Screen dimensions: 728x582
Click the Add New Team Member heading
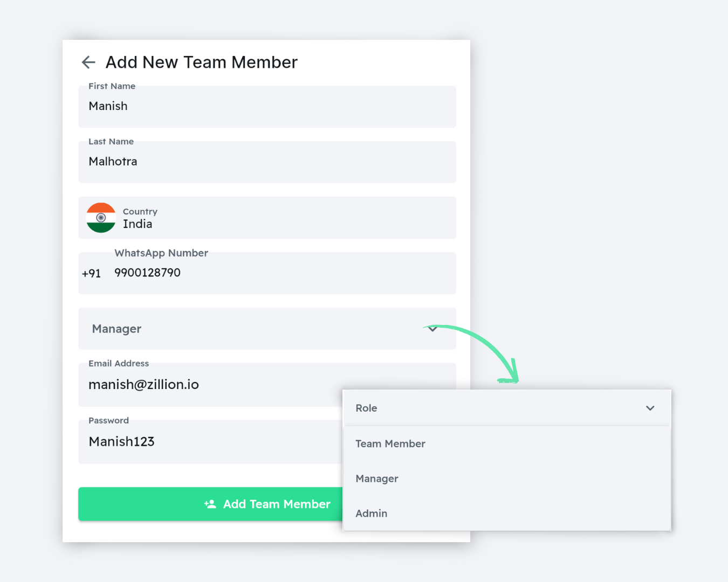click(x=201, y=63)
